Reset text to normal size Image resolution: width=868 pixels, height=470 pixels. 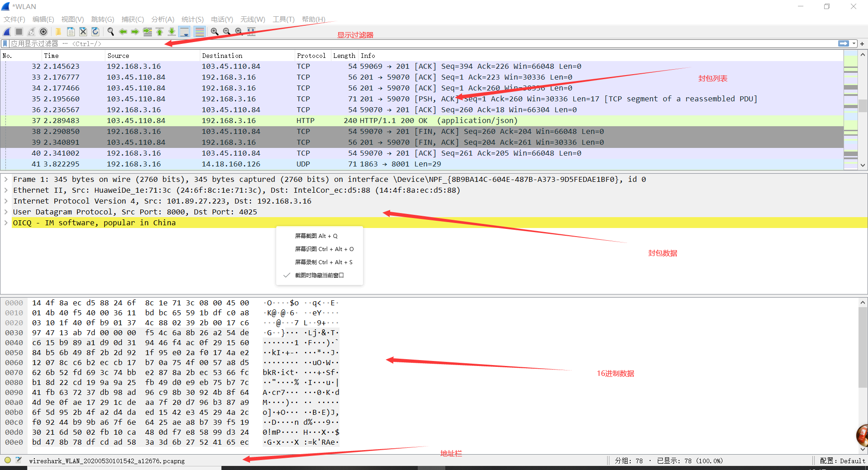pyautogui.click(x=239, y=32)
